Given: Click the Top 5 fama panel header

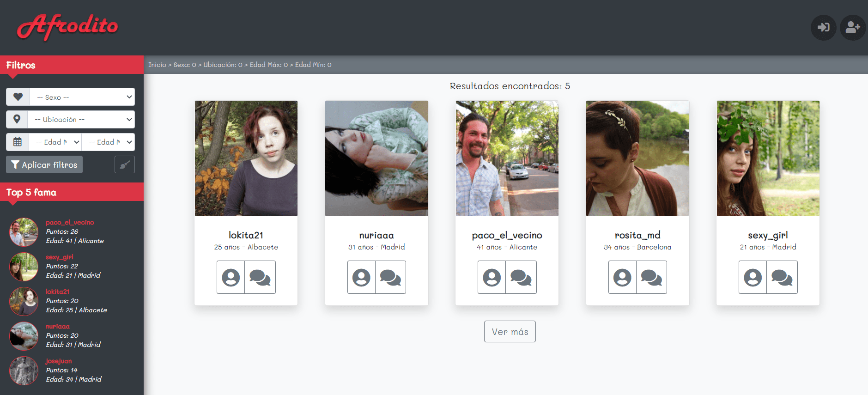Looking at the screenshot, I should click(72, 192).
